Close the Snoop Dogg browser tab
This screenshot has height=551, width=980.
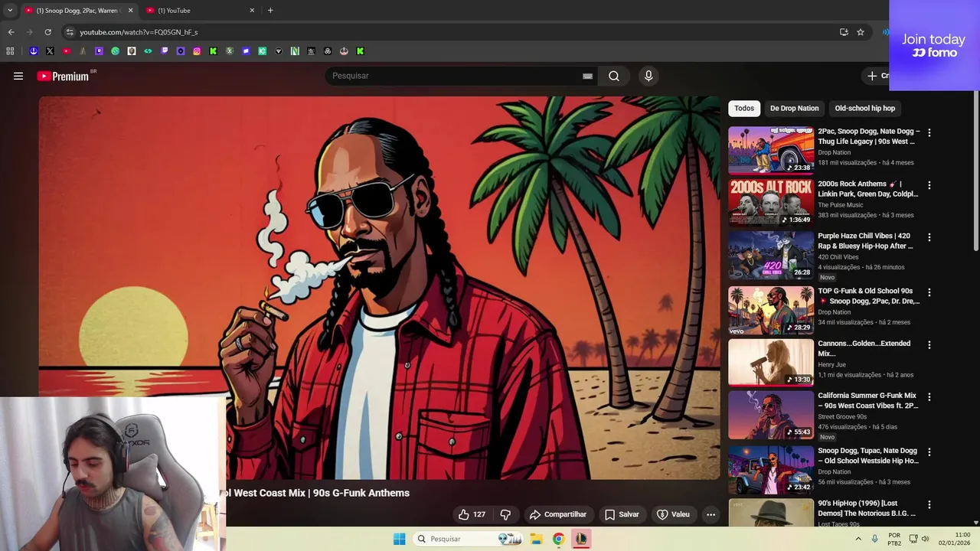[x=130, y=10]
